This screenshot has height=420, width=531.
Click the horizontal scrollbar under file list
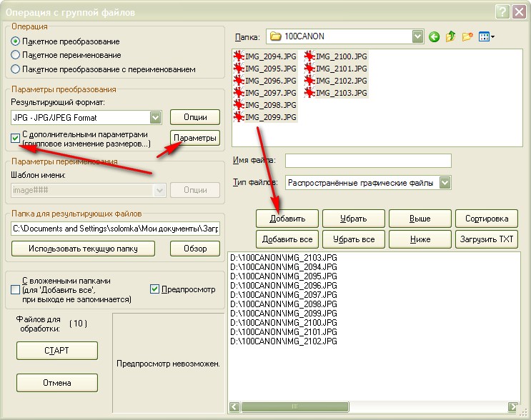pyautogui.click(x=372, y=407)
